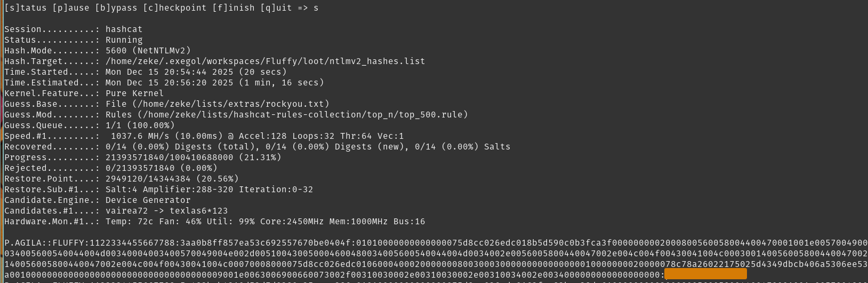Click the Speed value 1037.6 MH/s

140,136
